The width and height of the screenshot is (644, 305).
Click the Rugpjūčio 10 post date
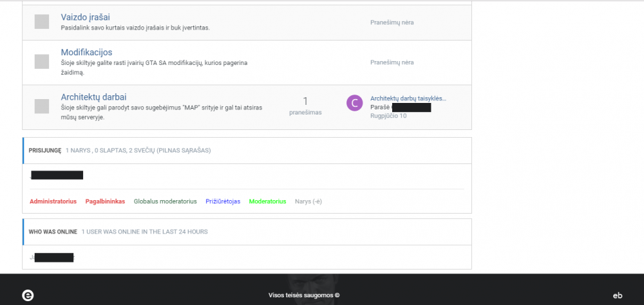[x=388, y=116]
